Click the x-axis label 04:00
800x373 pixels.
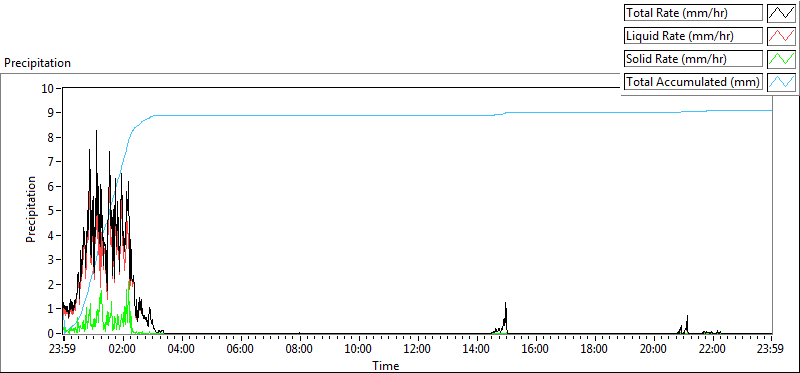[182, 350]
